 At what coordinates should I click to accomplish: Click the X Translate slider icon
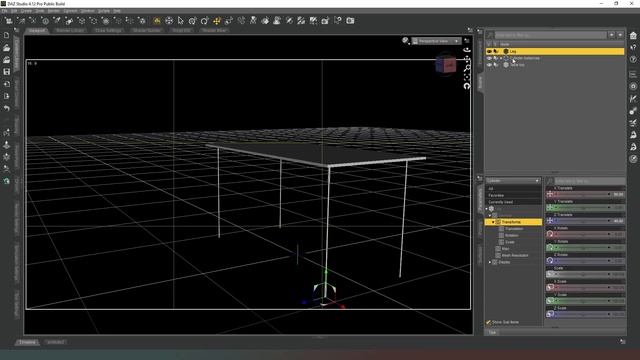point(550,194)
